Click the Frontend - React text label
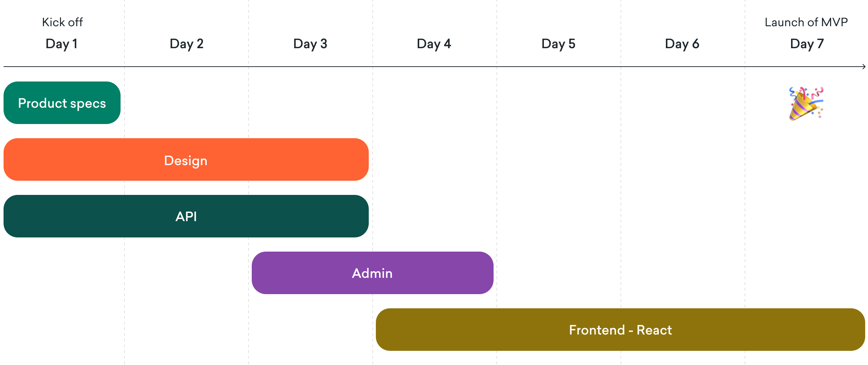Viewport: 868px width, 365px height. [x=621, y=330]
